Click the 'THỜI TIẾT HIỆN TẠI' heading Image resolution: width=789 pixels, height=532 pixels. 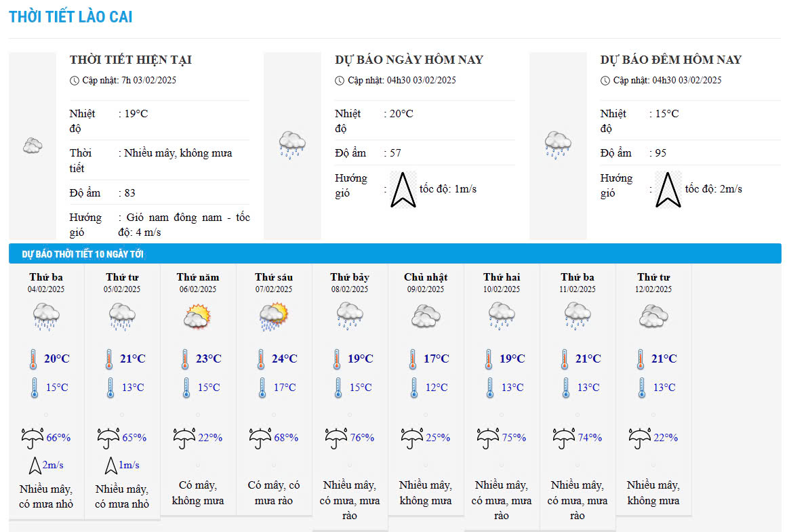(x=131, y=60)
